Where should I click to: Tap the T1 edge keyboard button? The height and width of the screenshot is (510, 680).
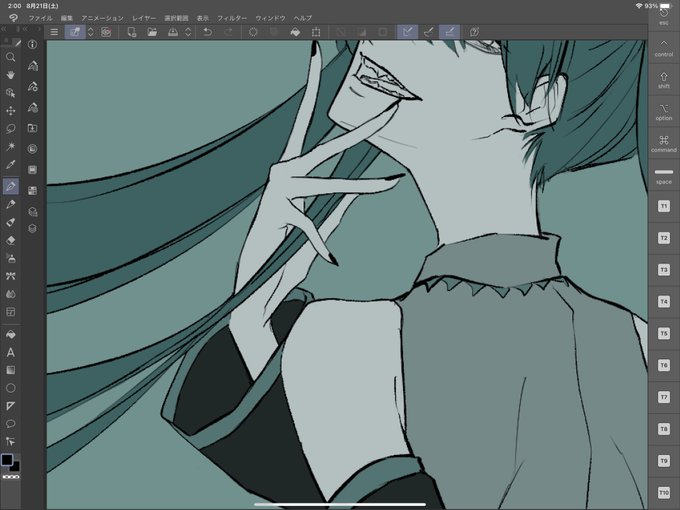pos(664,206)
